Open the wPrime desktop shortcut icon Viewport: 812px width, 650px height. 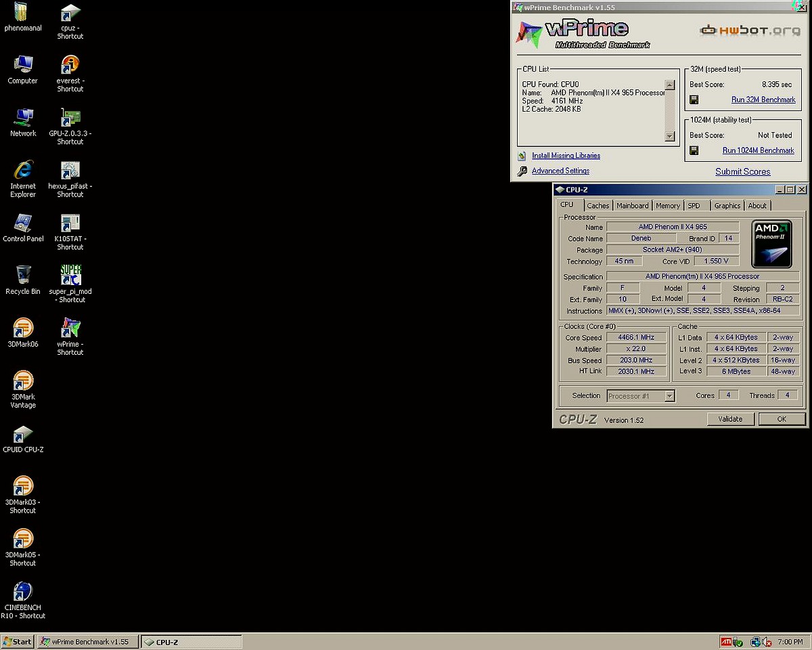pos(70,328)
